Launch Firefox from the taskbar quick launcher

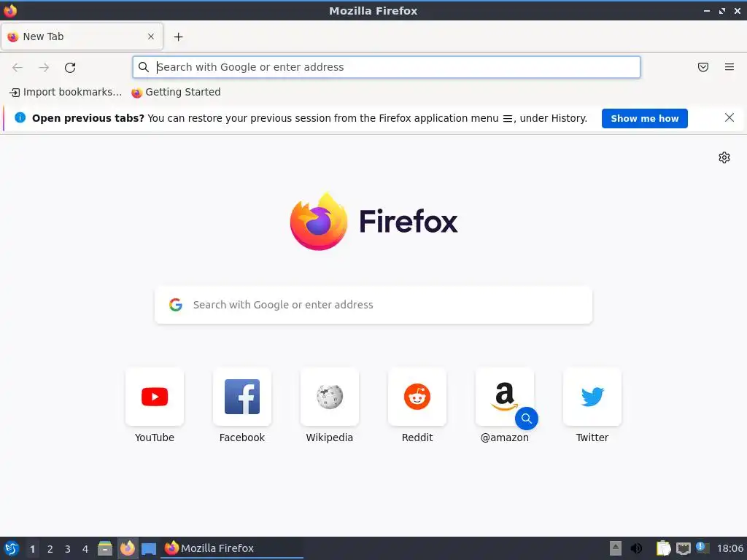point(127,548)
